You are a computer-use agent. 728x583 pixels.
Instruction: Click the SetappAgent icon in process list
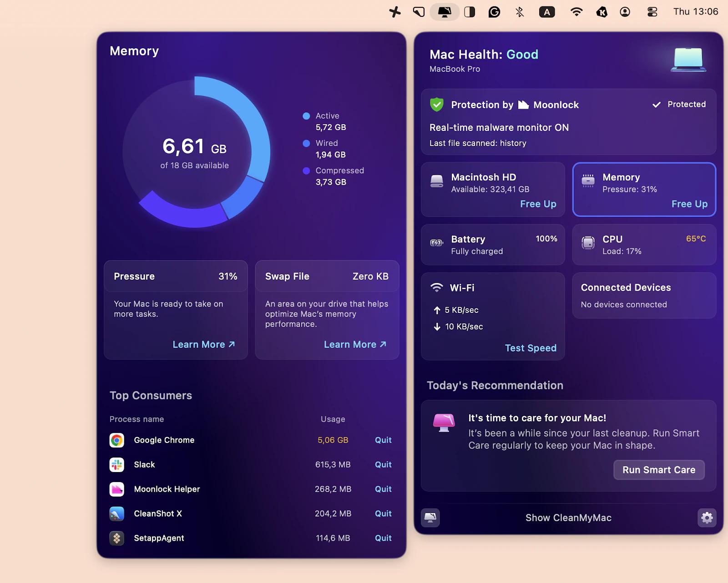point(117,538)
